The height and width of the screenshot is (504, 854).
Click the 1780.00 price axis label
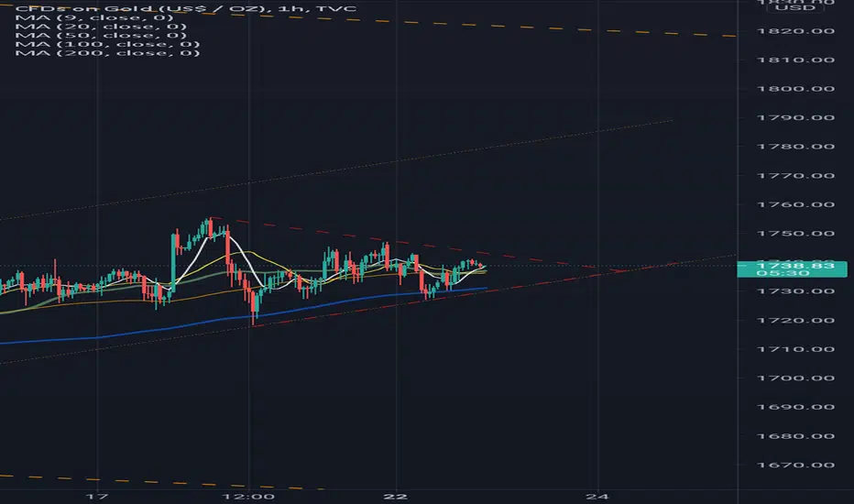pyautogui.click(x=795, y=147)
